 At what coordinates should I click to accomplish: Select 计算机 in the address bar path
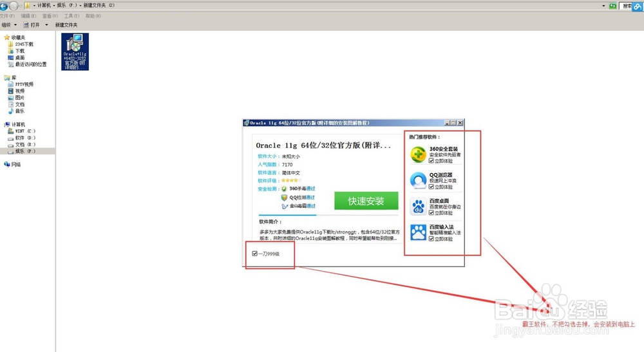(x=44, y=5)
